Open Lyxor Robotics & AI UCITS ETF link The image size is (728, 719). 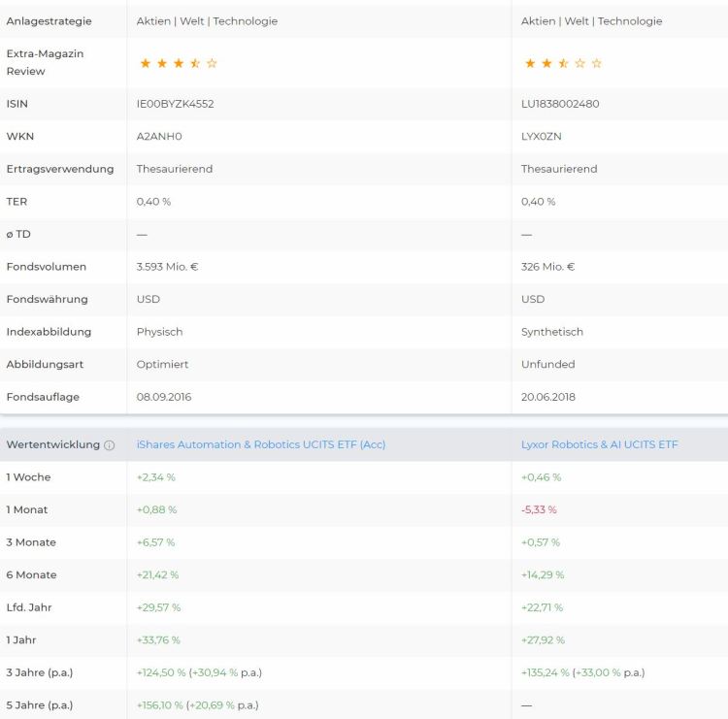pyautogui.click(x=599, y=444)
